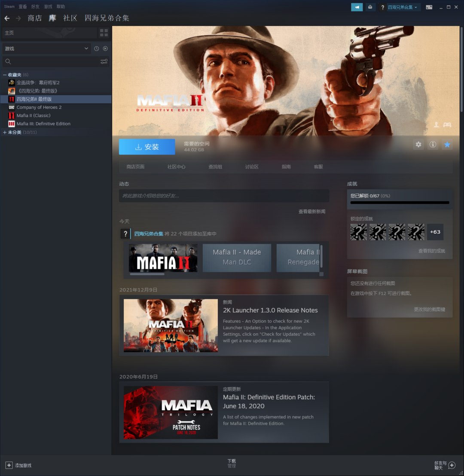Toggle favorite star for Mafia II

(447, 145)
